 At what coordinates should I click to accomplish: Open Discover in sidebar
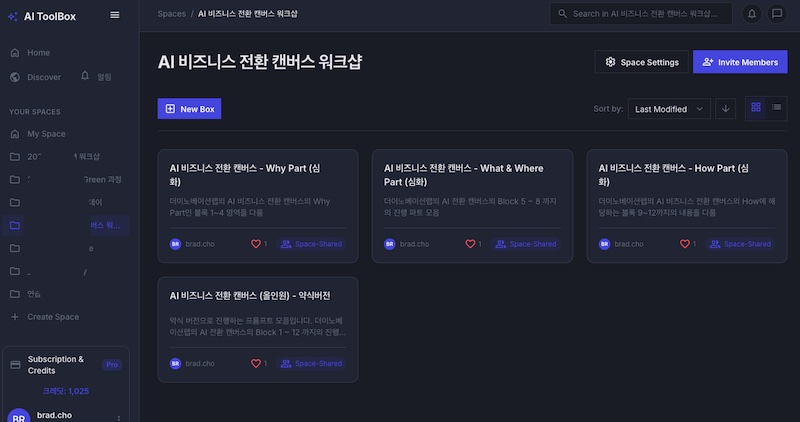(x=43, y=76)
